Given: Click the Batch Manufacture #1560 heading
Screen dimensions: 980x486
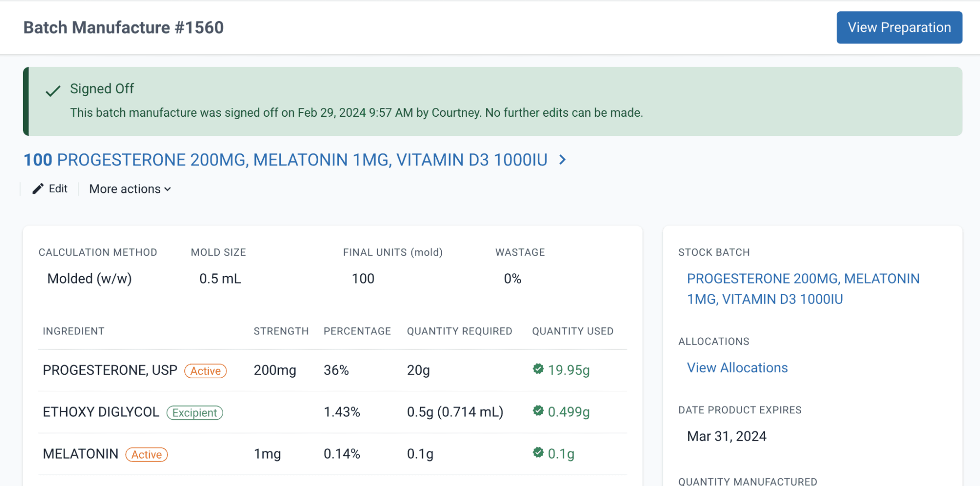Looking at the screenshot, I should (x=124, y=27).
